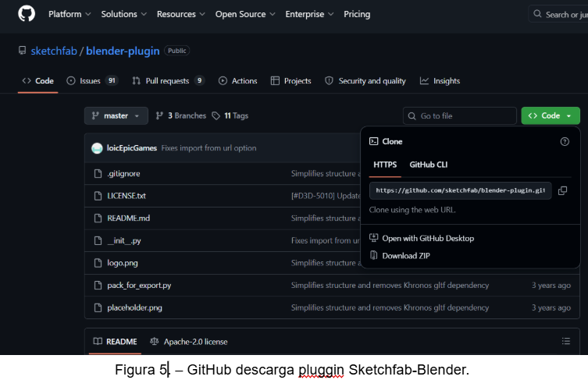588x380 pixels.
Task: Click the Search or jump to field
Action: tap(559, 14)
